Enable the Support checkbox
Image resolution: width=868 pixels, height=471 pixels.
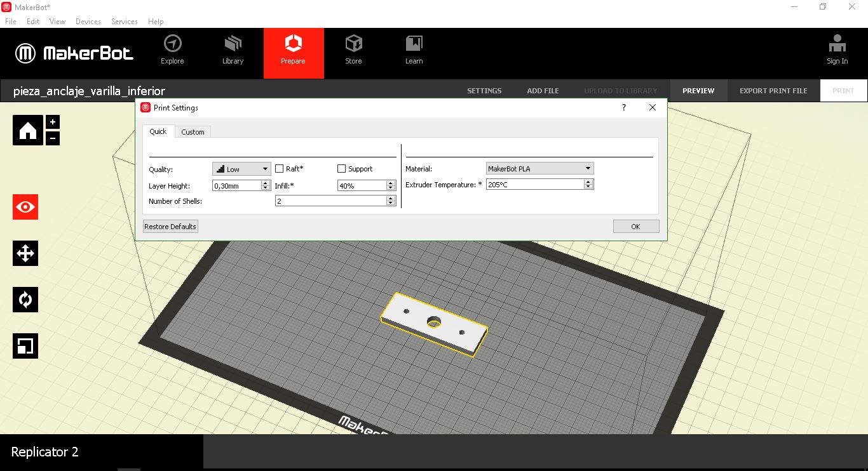coord(341,169)
